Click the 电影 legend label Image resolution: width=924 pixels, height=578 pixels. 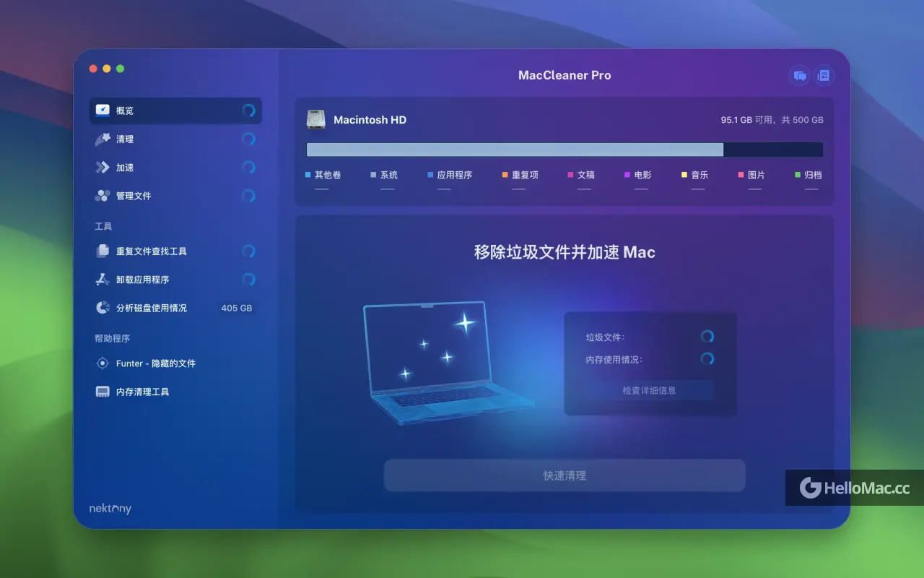tap(642, 175)
